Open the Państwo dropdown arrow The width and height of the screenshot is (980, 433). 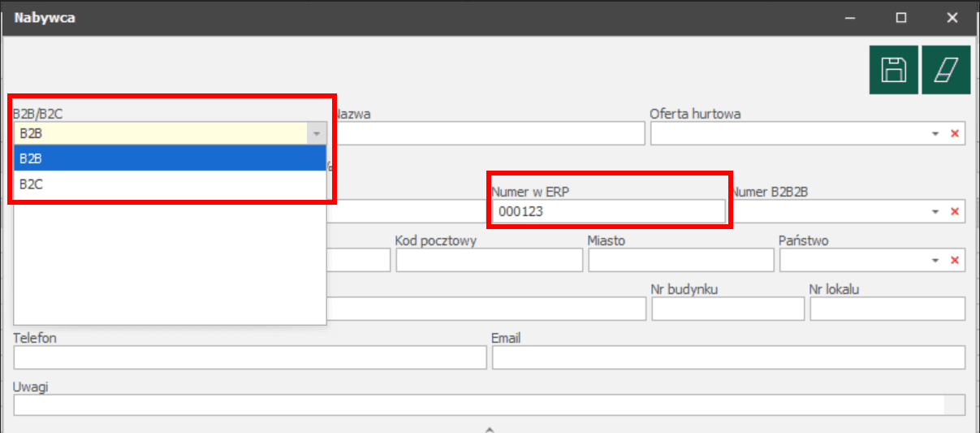(x=935, y=260)
